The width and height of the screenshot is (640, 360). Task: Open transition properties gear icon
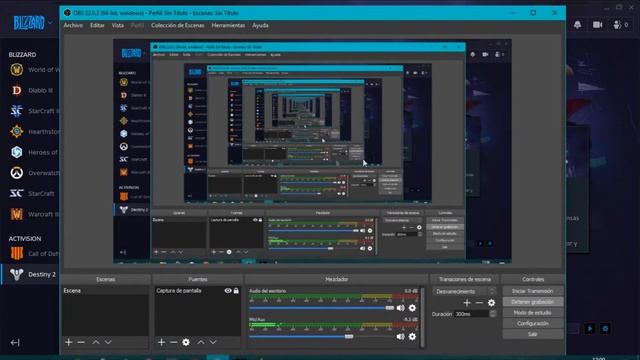pyautogui.click(x=491, y=302)
